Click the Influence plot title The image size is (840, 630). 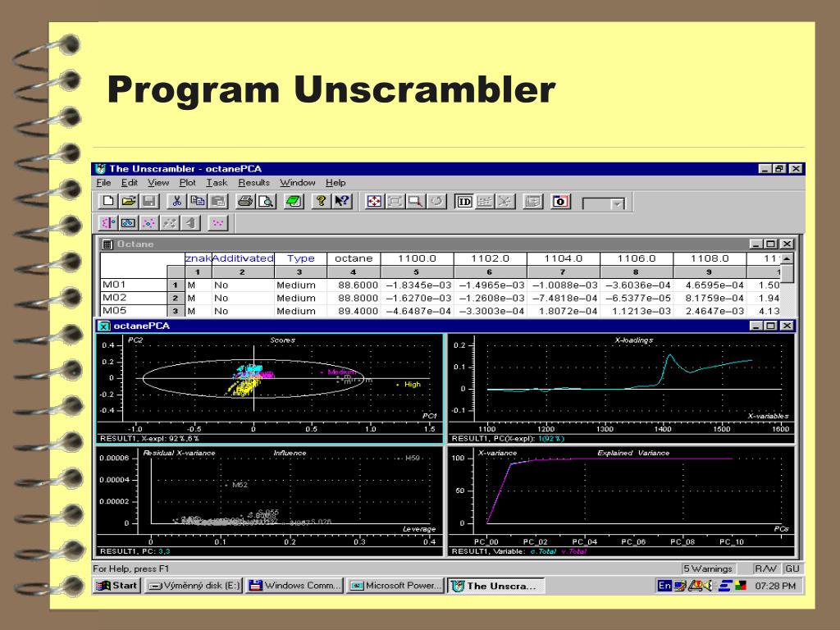click(290, 453)
